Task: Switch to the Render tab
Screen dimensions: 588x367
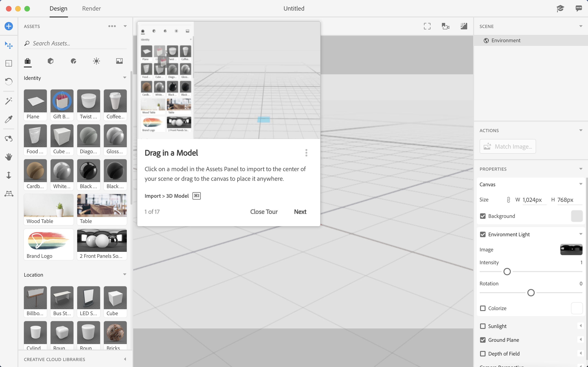Action: [91, 8]
